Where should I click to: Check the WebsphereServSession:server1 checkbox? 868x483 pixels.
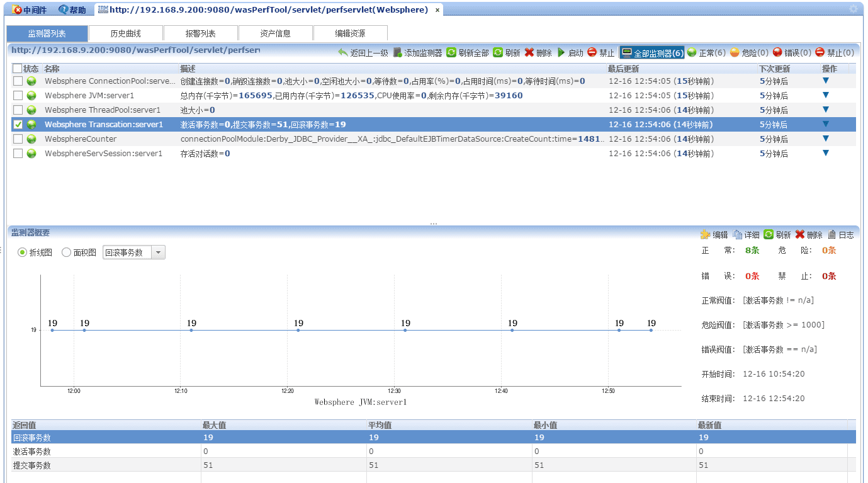coord(18,154)
